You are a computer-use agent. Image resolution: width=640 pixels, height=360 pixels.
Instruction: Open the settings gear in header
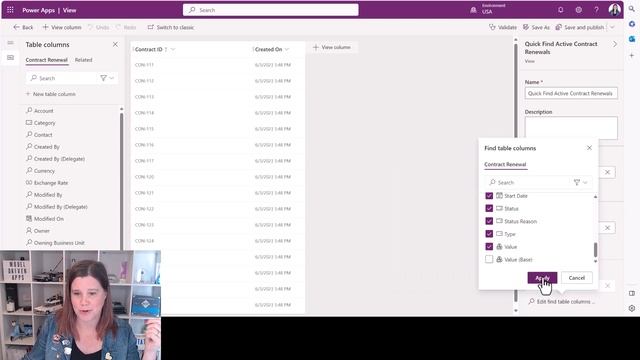(x=578, y=10)
